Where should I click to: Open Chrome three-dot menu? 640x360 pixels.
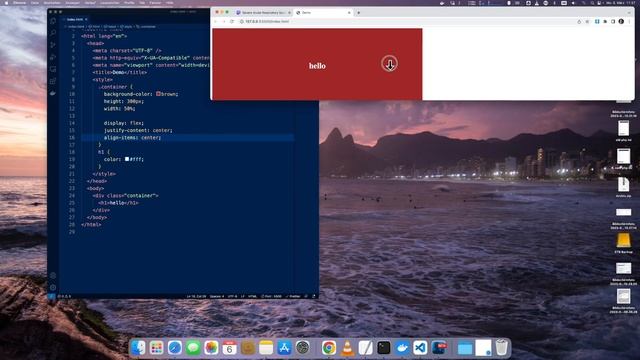point(629,21)
